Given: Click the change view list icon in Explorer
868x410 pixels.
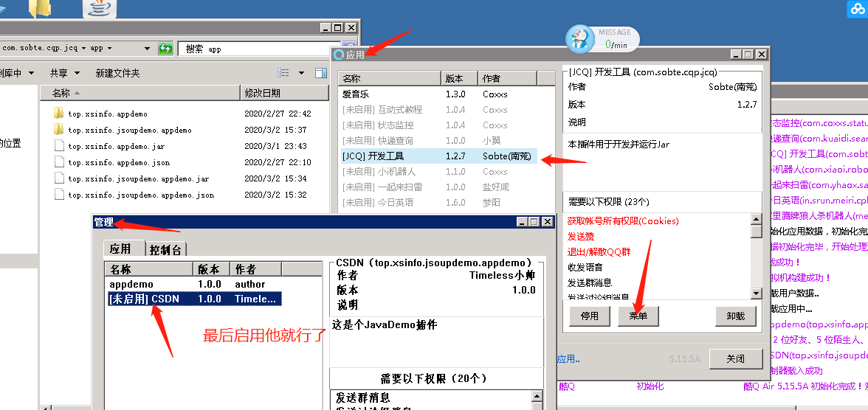Looking at the screenshot, I should pyautogui.click(x=283, y=72).
